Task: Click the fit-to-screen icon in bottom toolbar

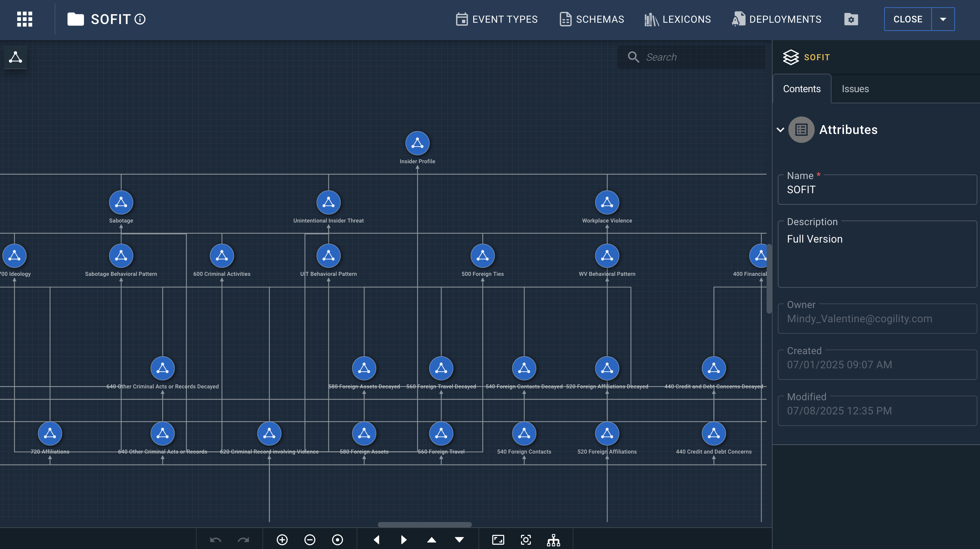Action: point(498,539)
